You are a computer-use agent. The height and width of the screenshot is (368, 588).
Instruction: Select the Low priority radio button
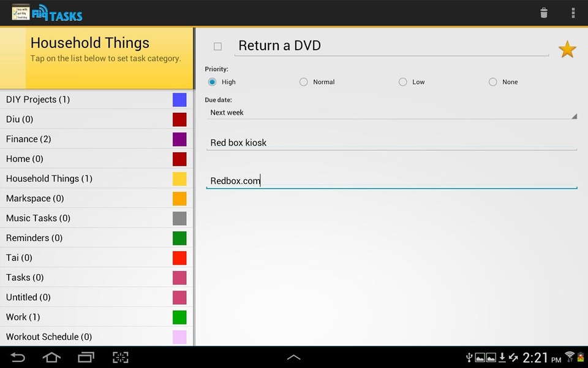coord(403,82)
